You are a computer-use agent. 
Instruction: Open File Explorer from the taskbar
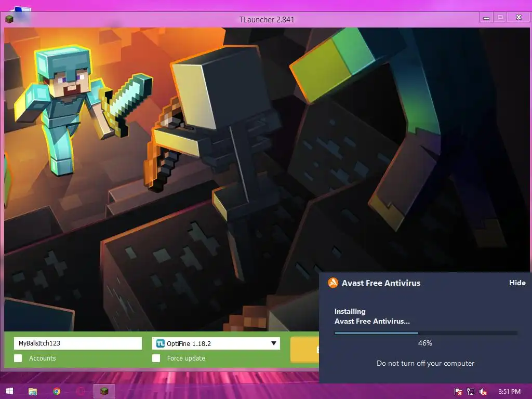33,392
